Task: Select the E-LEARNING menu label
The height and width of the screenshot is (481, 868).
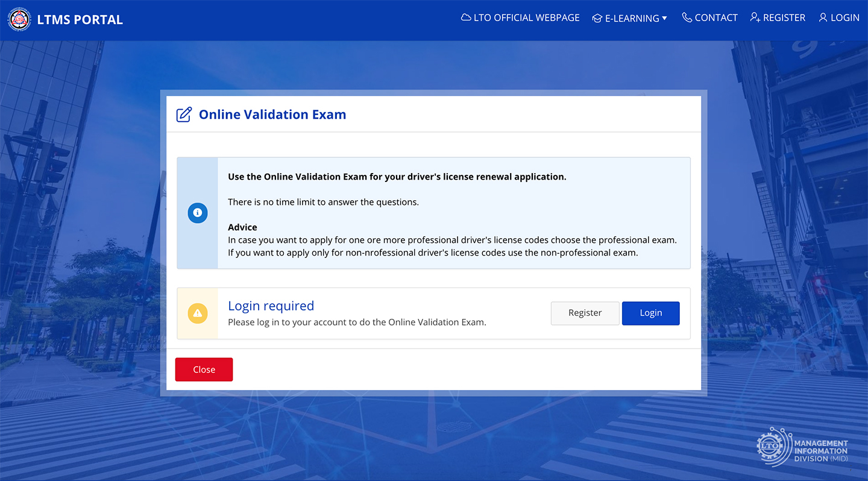Action: pyautogui.click(x=632, y=18)
